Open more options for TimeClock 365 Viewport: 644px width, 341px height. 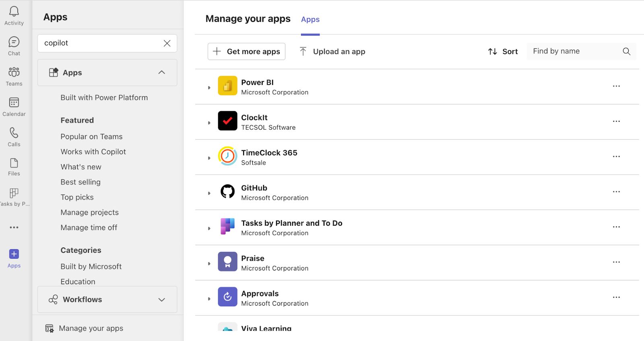coord(616,156)
